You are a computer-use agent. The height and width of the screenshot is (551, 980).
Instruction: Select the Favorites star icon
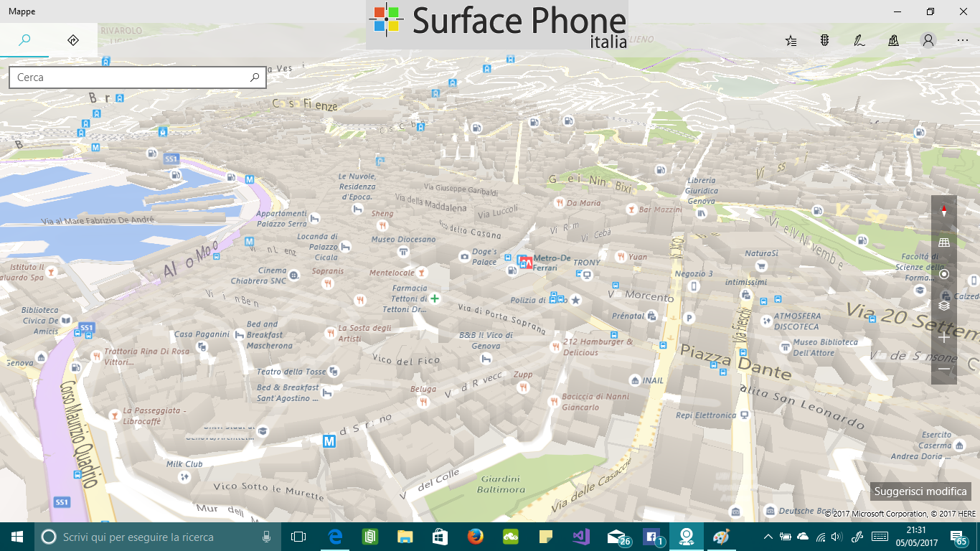coord(791,41)
